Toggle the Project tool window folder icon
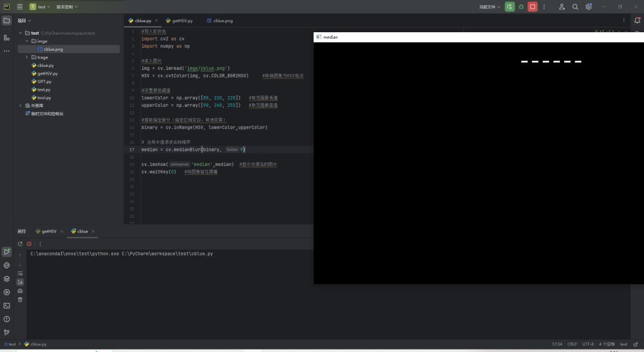644x352 pixels. 7,20
